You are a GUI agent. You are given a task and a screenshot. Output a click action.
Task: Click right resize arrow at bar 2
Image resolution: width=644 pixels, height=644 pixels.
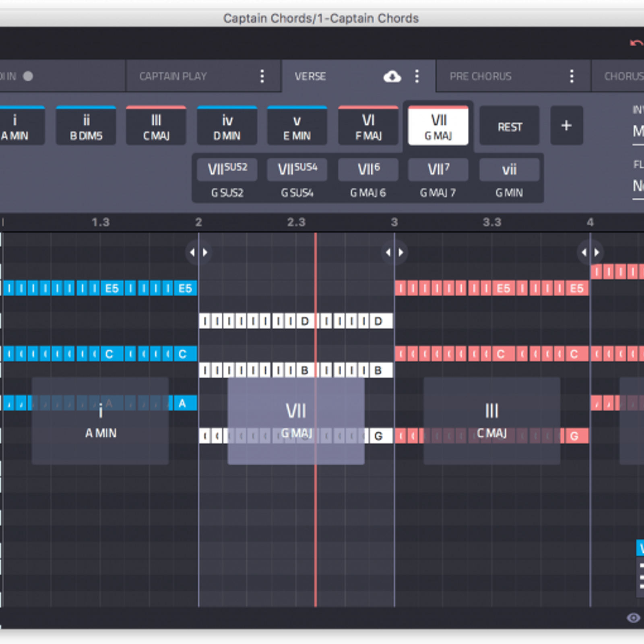tap(205, 252)
